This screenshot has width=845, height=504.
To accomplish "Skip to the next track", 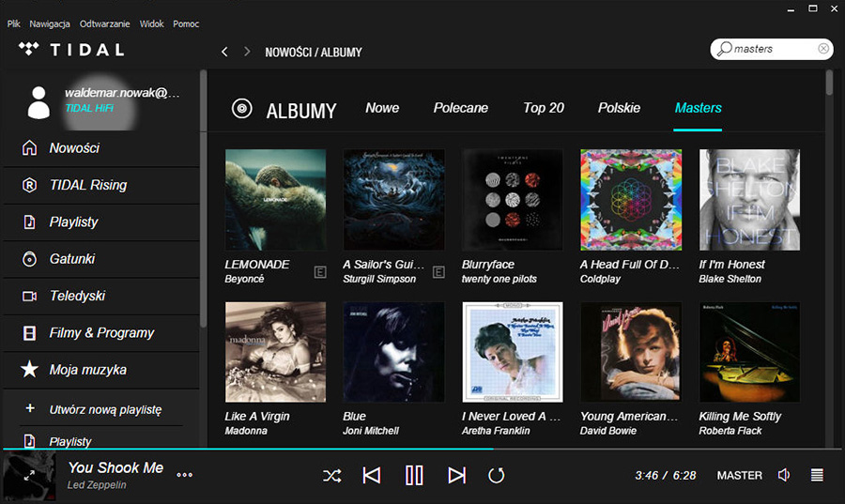I will tap(456, 476).
